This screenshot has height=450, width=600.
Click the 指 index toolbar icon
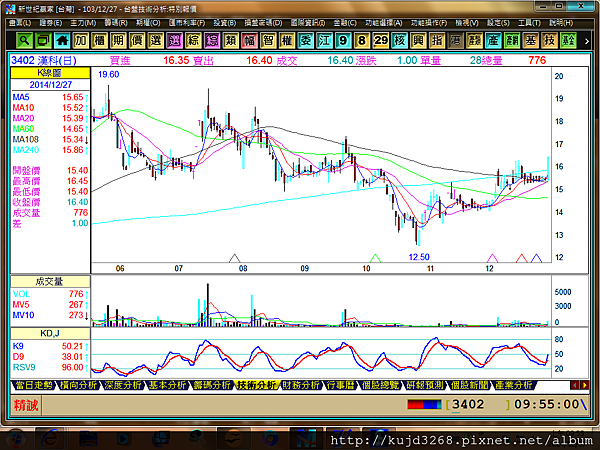[437, 40]
